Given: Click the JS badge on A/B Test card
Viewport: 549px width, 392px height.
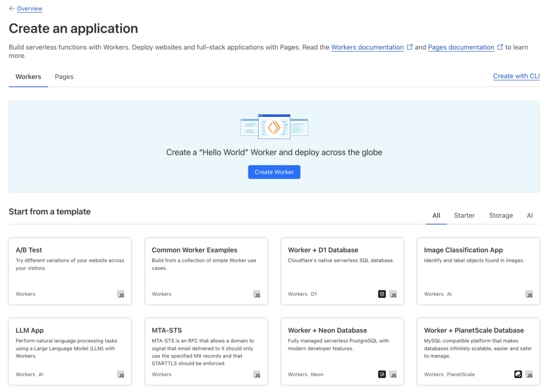Looking at the screenshot, I should point(121,294).
